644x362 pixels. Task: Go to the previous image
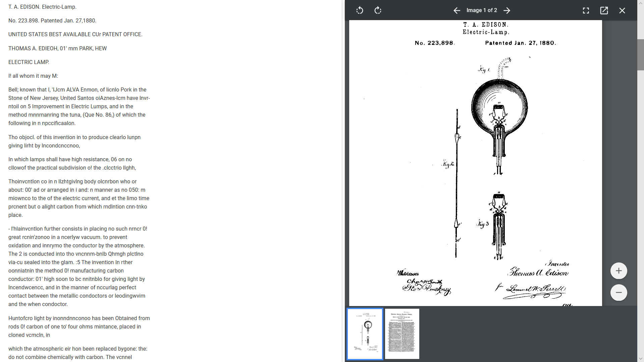point(457,10)
